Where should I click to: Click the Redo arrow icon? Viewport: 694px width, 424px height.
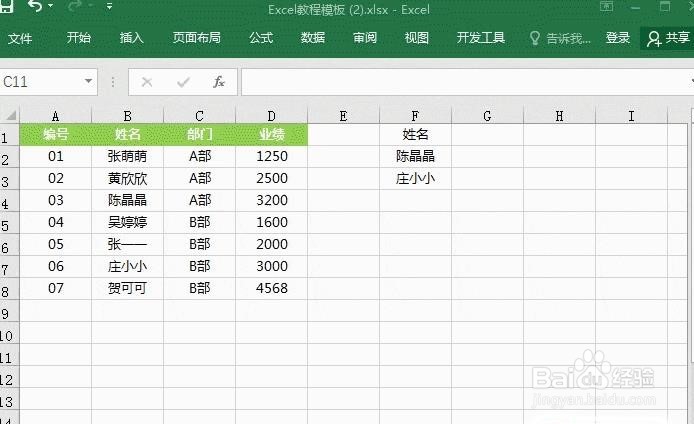[x=76, y=6]
